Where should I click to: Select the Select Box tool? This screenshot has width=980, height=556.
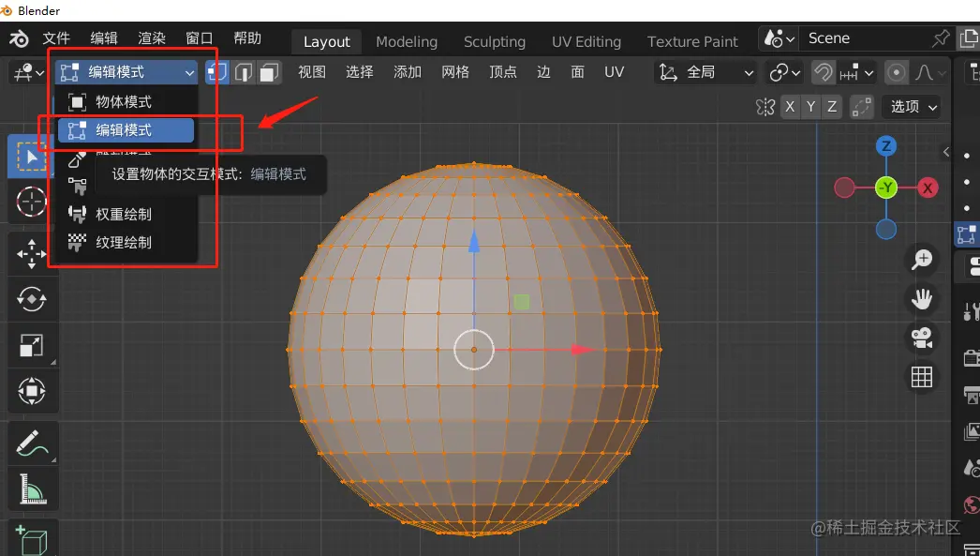31,157
